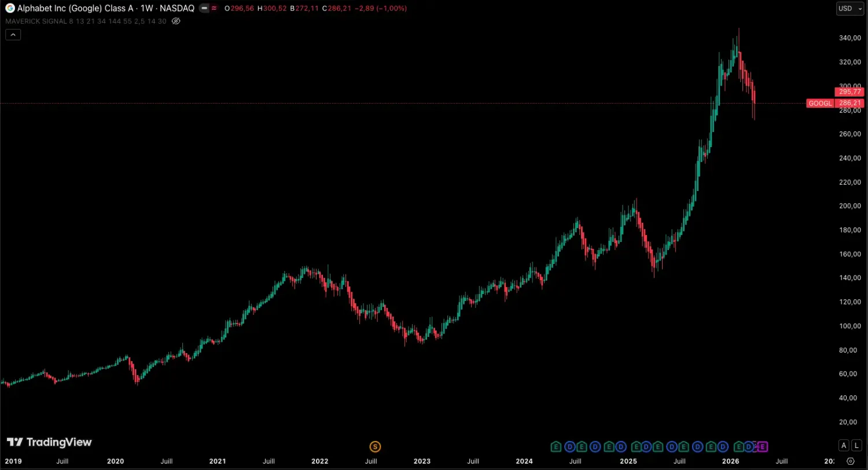Click the low value B272,11

[x=304, y=9]
